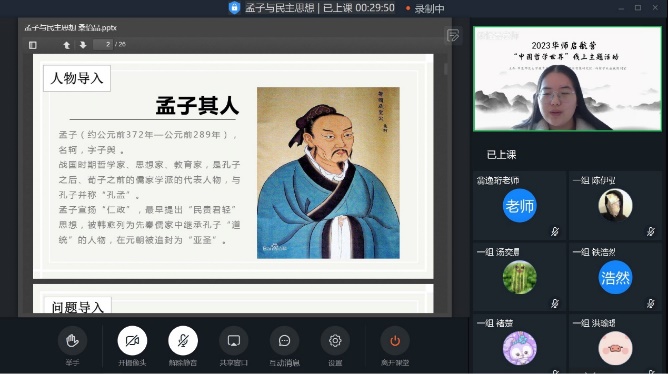Unmute microphone with the crossed mic button
The height and width of the screenshot is (374, 668).
[183, 341]
